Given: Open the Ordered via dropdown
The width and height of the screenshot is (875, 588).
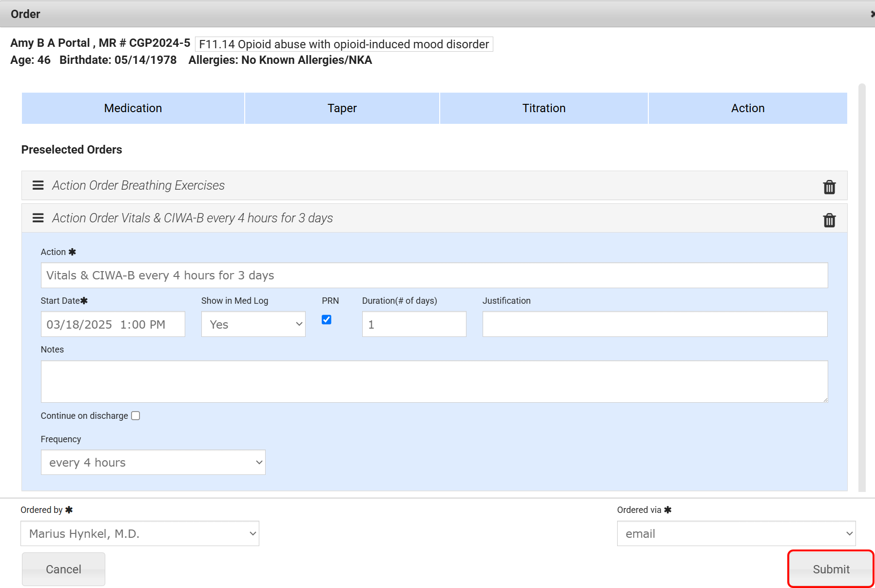Looking at the screenshot, I should 736,533.
